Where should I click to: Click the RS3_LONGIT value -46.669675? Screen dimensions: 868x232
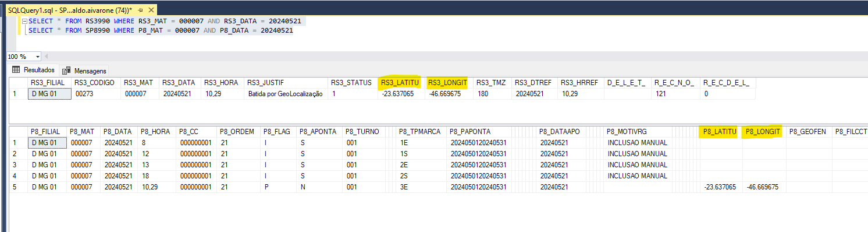pos(449,94)
